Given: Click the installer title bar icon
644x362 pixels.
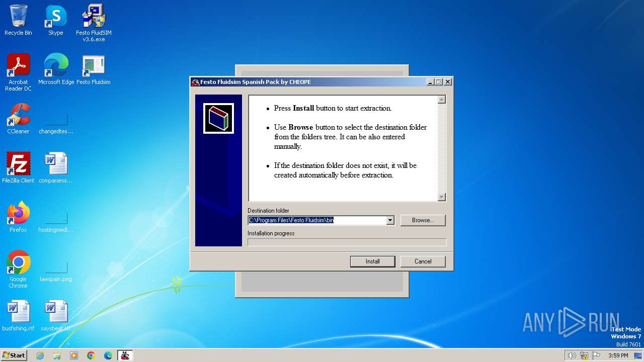Looking at the screenshot, I should click(x=196, y=82).
